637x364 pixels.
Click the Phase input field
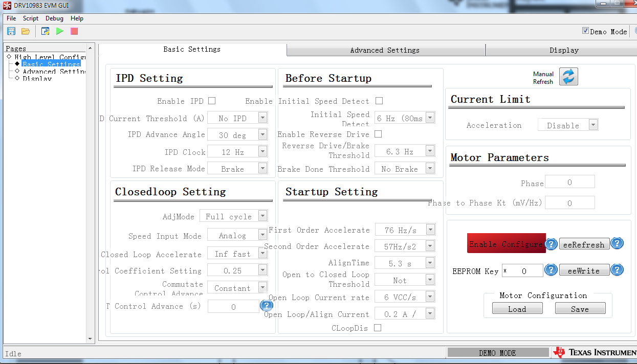coord(570,182)
